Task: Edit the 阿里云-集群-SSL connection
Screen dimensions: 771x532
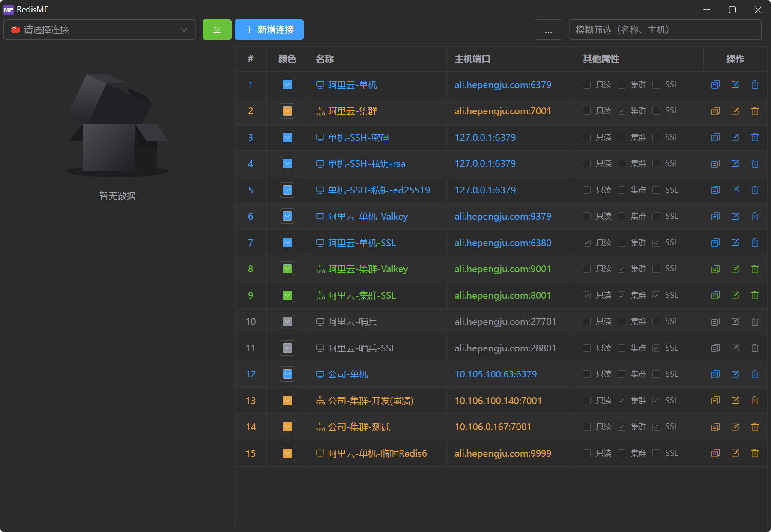Action: point(735,295)
